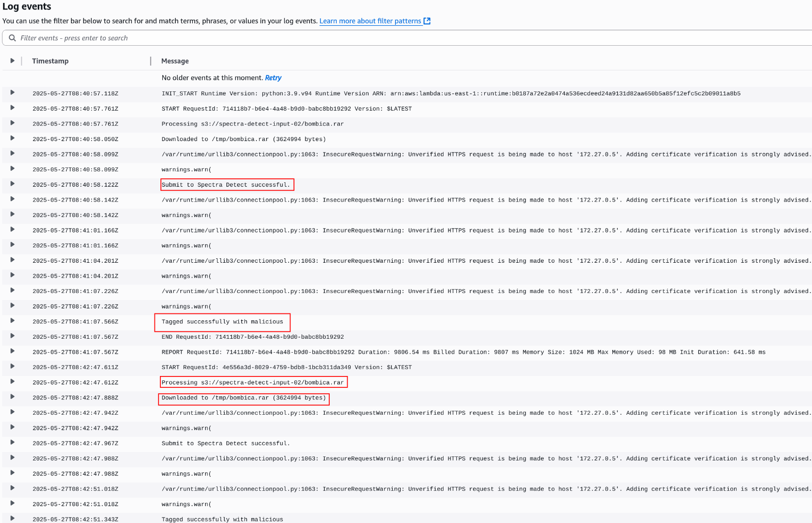The height and width of the screenshot is (523, 812).
Task: Select the INIT_START Runtime Version message
Action: coord(451,93)
